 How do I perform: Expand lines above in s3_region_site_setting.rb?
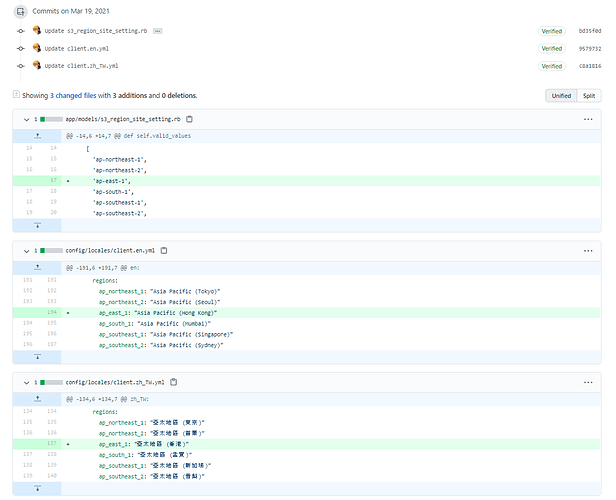(37, 136)
